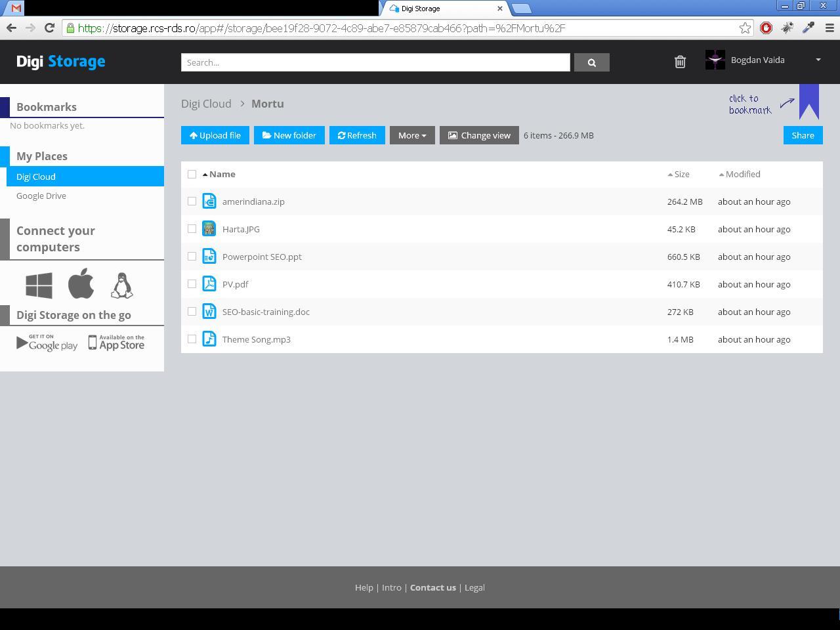Click the Windows computer connect icon

click(x=39, y=285)
